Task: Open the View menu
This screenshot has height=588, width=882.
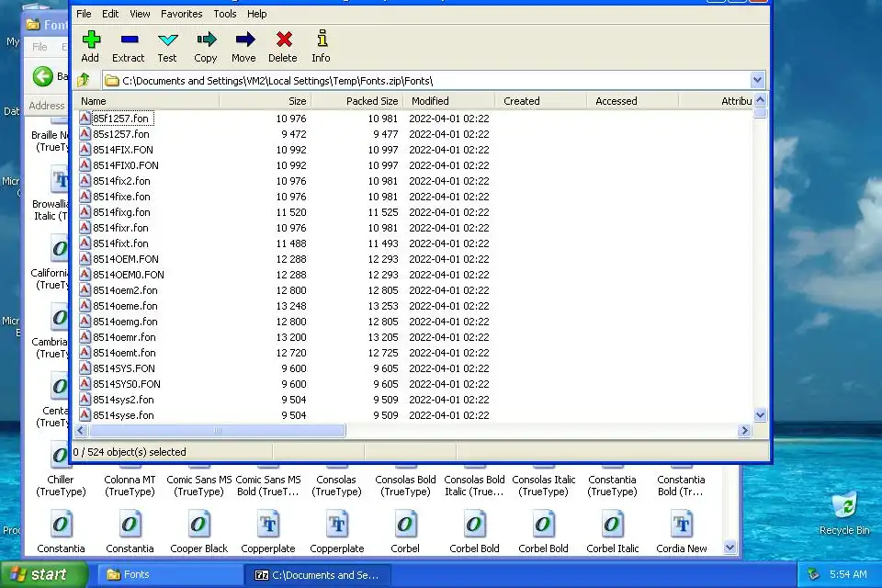Action: [x=140, y=14]
